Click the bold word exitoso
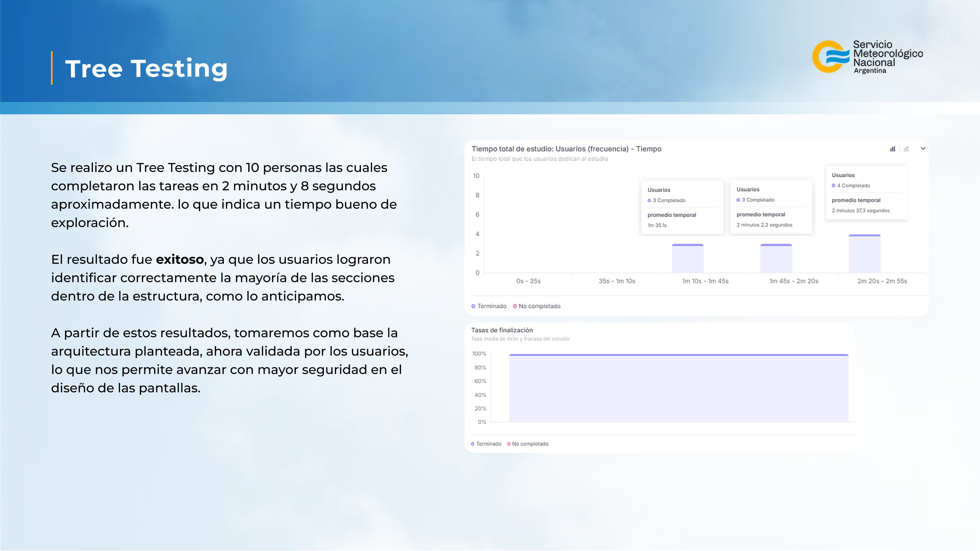 (x=180, y=259)
